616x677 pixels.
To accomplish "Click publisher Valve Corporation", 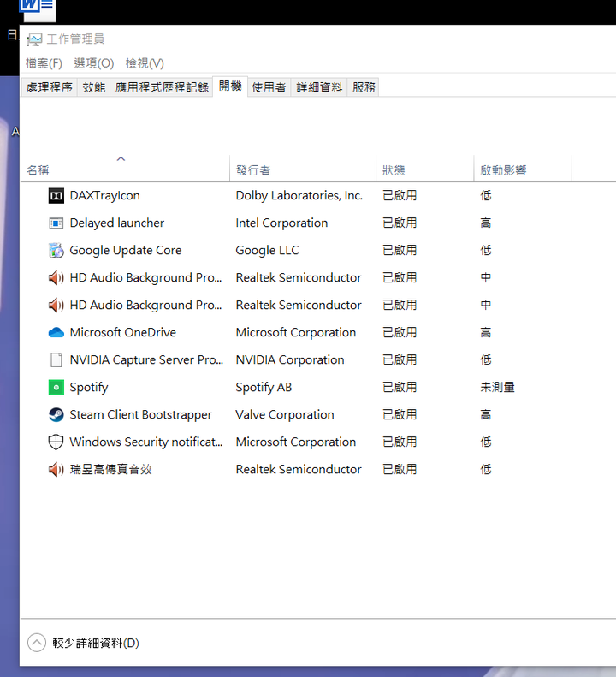I will point(285,415).
